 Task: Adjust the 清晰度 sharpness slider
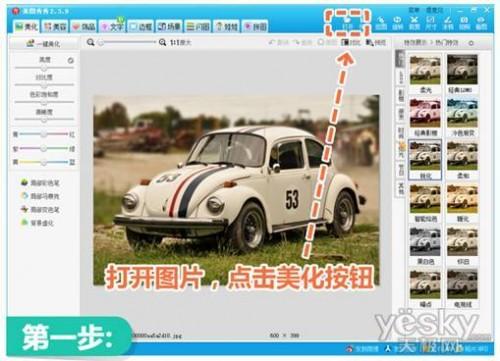pyautogui.click(x=44, y=120)
